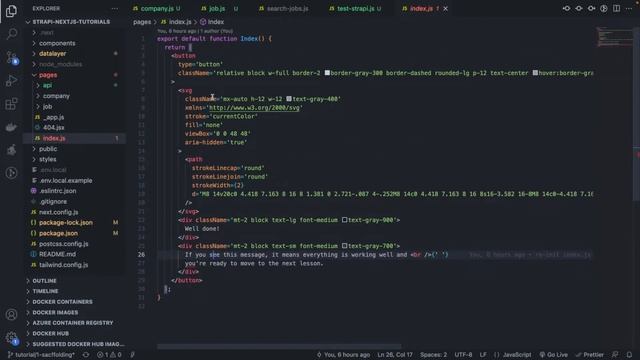Open the Manage gear icon

pos(11,338)
